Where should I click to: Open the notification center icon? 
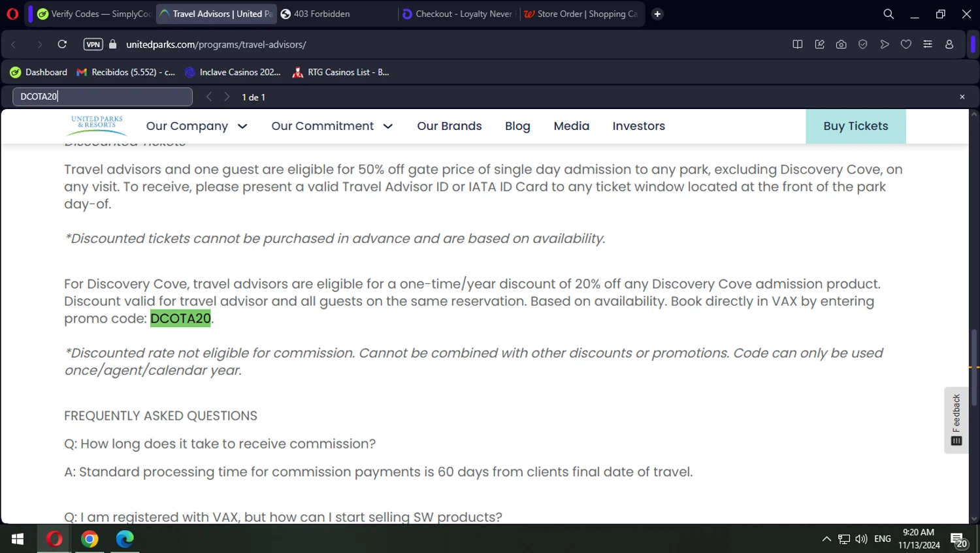pos(959,540)
